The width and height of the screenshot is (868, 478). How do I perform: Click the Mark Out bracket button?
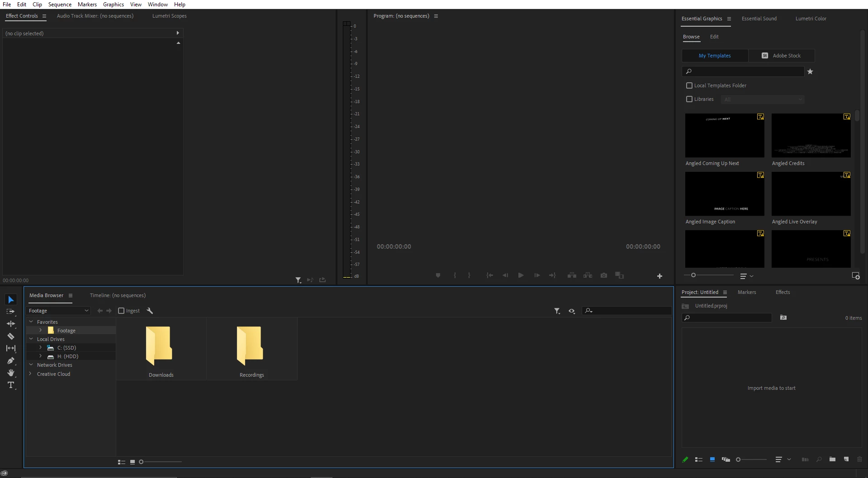click(x=469, y=275)
